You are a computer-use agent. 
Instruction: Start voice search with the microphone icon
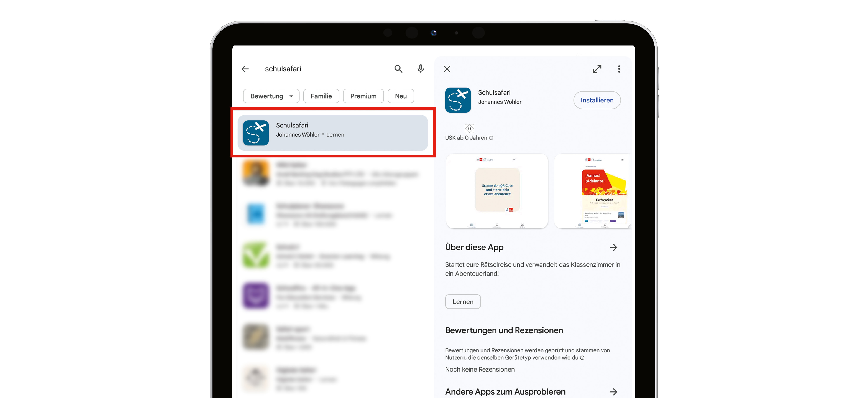point(421,69)
